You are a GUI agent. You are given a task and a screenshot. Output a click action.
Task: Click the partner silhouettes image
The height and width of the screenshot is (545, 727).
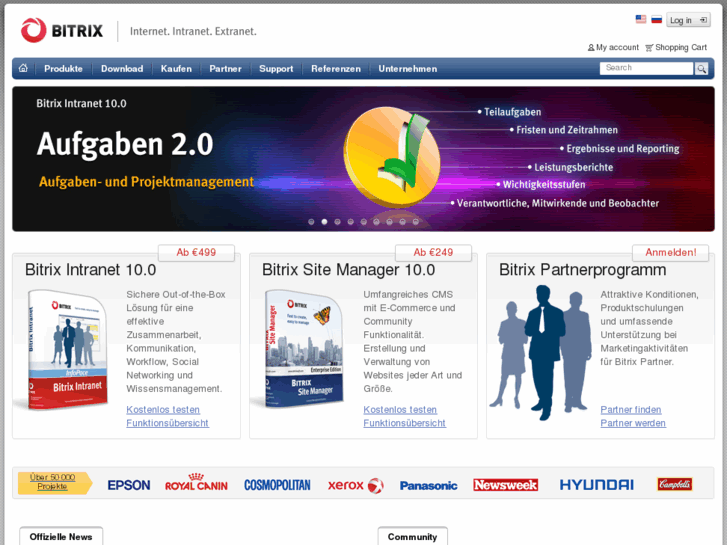pyautogui.click(x=542, y=353)
